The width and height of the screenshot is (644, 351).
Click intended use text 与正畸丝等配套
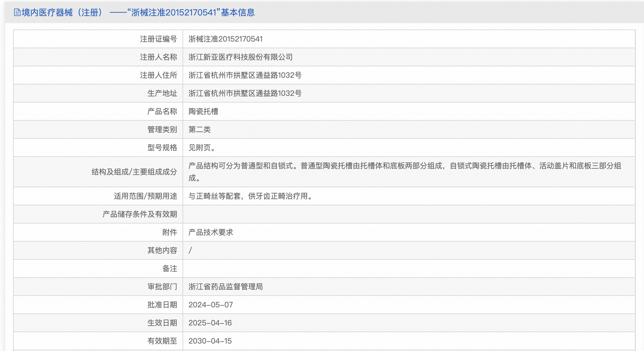[x=251, y=196]
